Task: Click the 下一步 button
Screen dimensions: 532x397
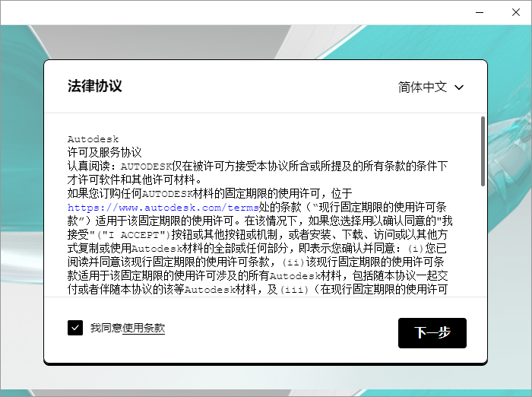Action: pyautogui.click(x=432, y=333)
